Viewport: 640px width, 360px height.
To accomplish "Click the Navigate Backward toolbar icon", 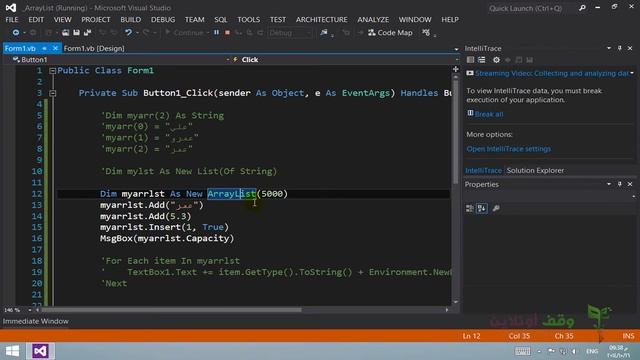I will (x=16, y=32).
